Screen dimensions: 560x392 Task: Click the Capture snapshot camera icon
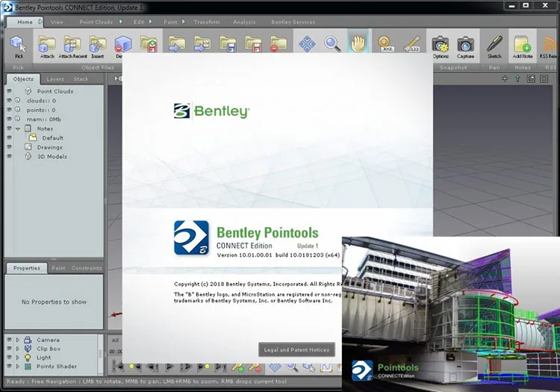465,46
